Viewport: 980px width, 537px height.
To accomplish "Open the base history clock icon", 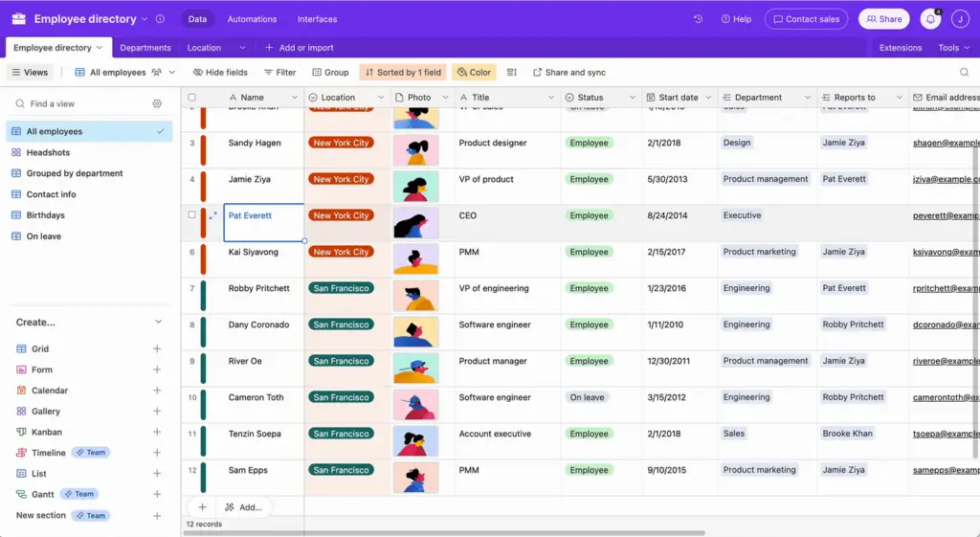I will click(x=698, y=19).
